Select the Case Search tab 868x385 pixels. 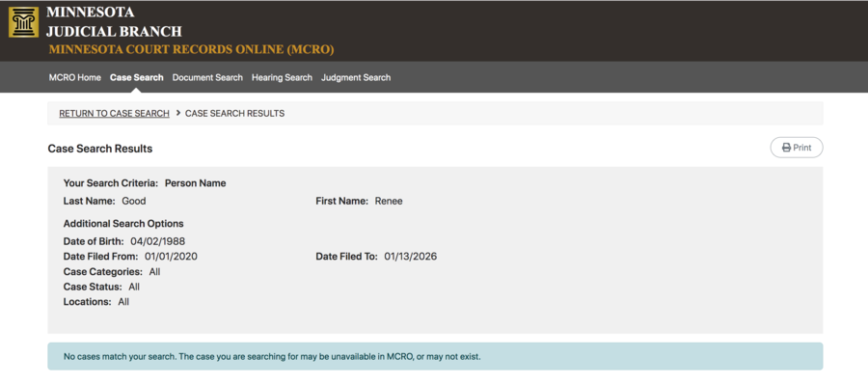pyautogui.click(x=137, y=77)
